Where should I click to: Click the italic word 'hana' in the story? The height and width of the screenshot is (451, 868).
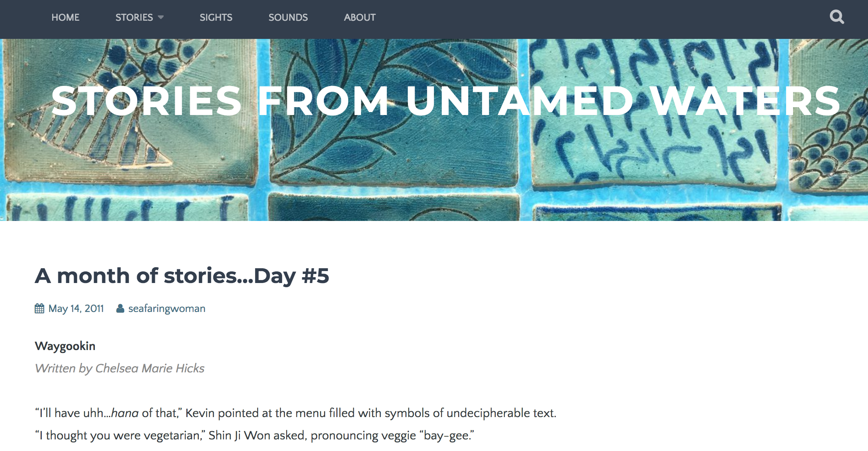click(x=125, y=413)
